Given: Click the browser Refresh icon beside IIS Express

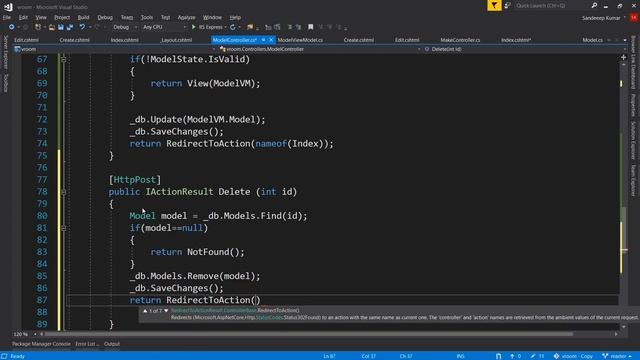Looking at the screenshot, I should click(233, 27).
